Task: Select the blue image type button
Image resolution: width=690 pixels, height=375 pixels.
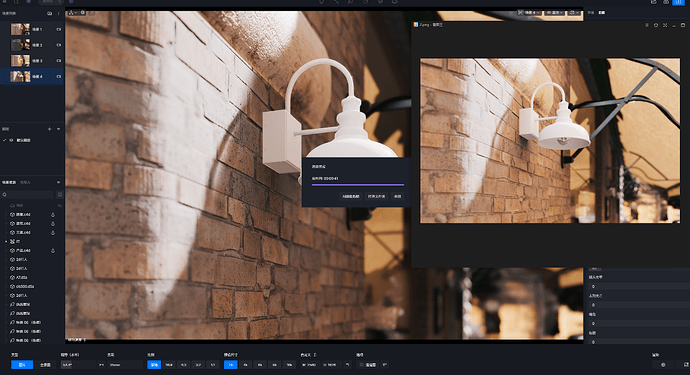Action: 22,364
